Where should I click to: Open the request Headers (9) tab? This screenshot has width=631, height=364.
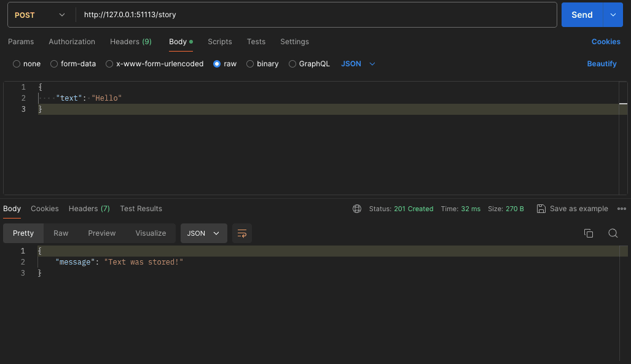[131, 42]
